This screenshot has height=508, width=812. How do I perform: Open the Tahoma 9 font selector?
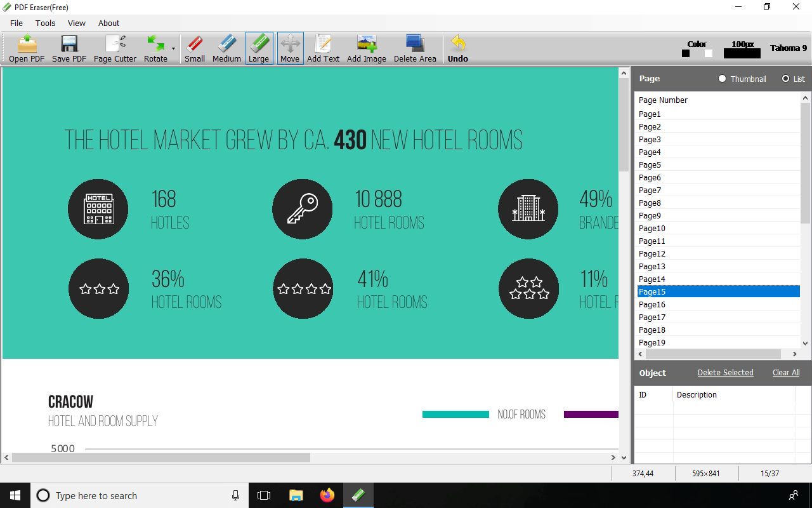point(789,48)
